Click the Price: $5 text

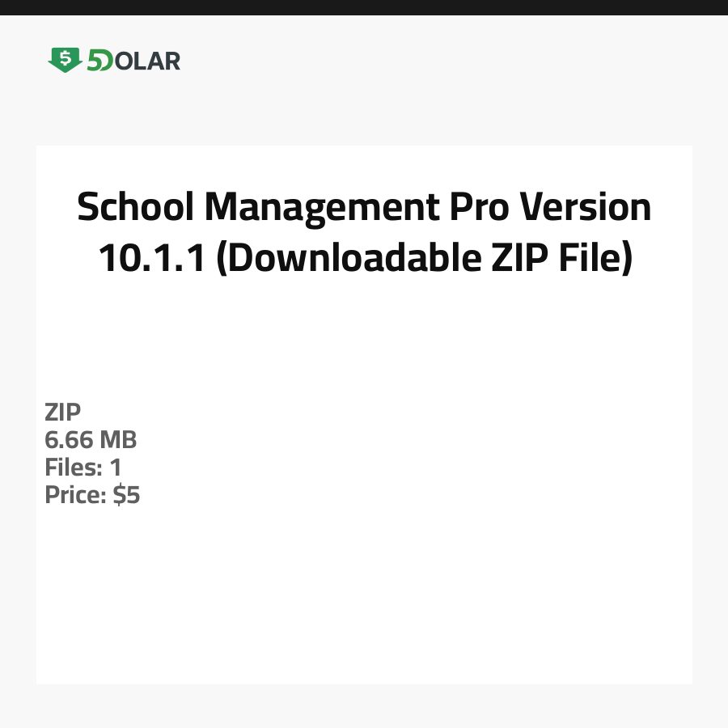[92, 495]
